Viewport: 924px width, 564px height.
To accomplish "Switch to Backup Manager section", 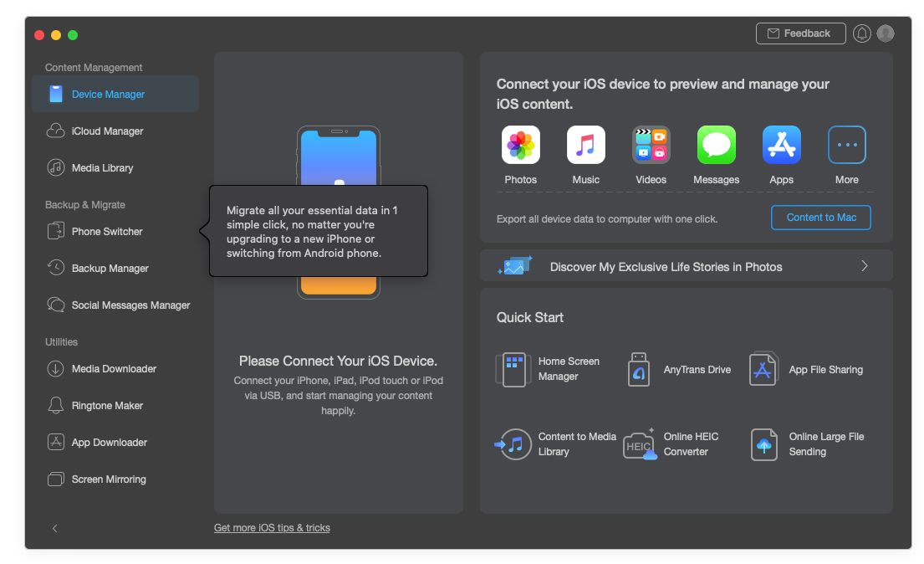I will point(110,269).
